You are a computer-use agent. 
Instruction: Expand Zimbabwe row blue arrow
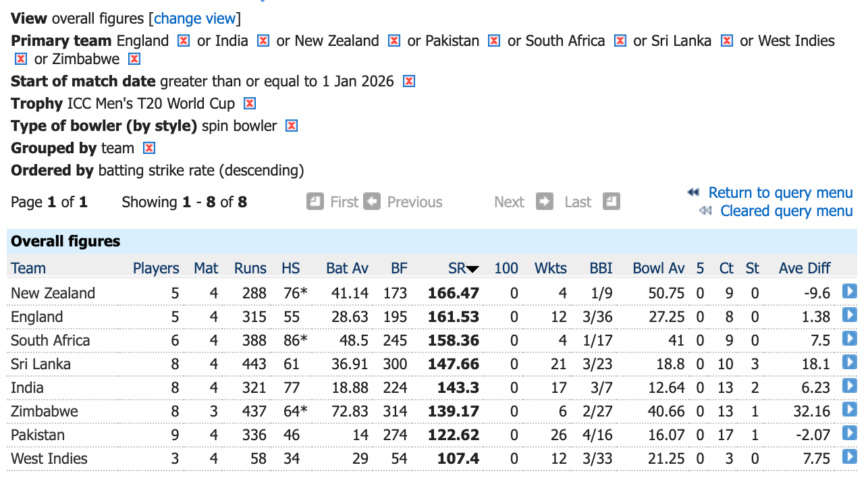[x=849, y=410]
